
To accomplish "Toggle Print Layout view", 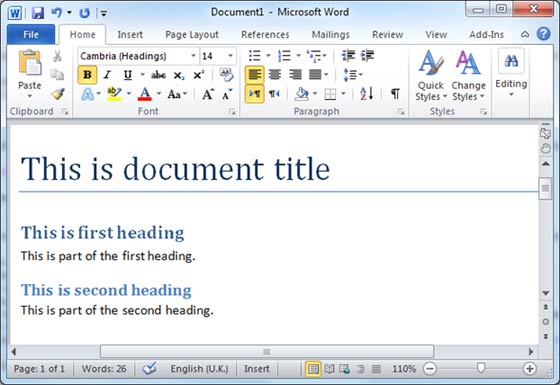I will click(313, 369).
